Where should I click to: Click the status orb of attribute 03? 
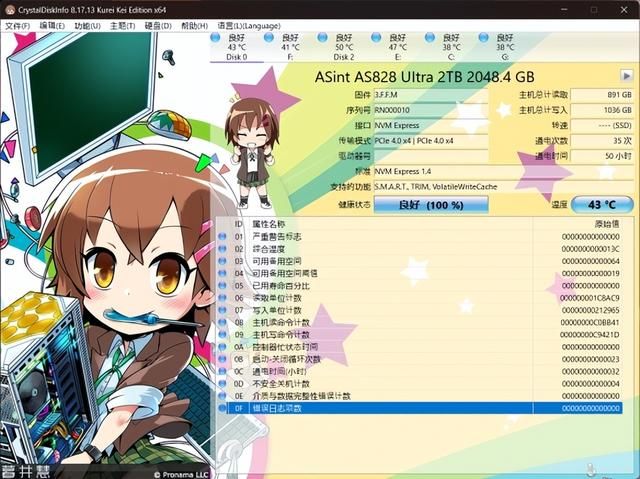coord(222,261)
